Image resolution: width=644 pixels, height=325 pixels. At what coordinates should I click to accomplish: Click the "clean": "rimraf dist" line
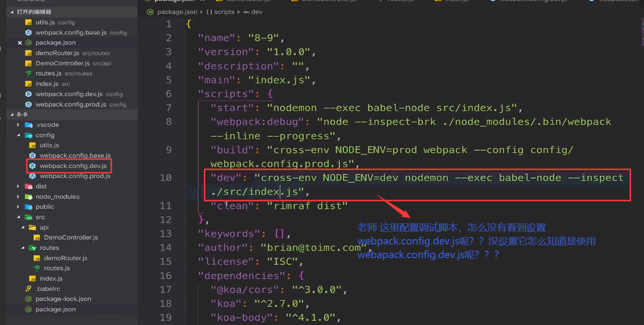(x=279, y=206)
